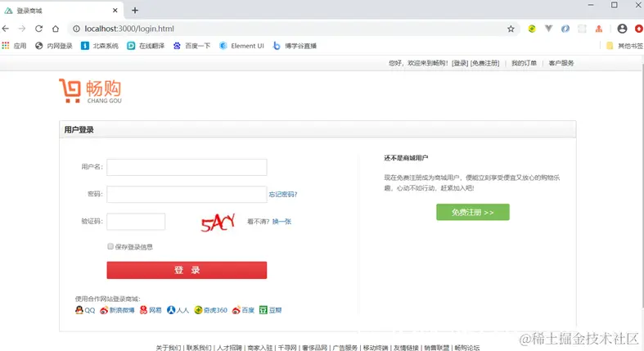Screen dimensions: 644x351
Task: Choose the 网易 login icon
Action: 143,310
